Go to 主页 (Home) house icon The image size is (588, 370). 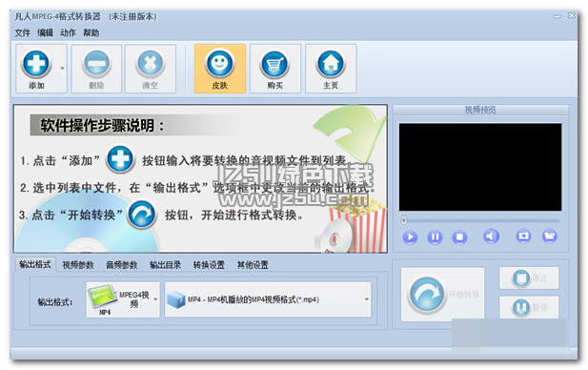coord(331,65)
